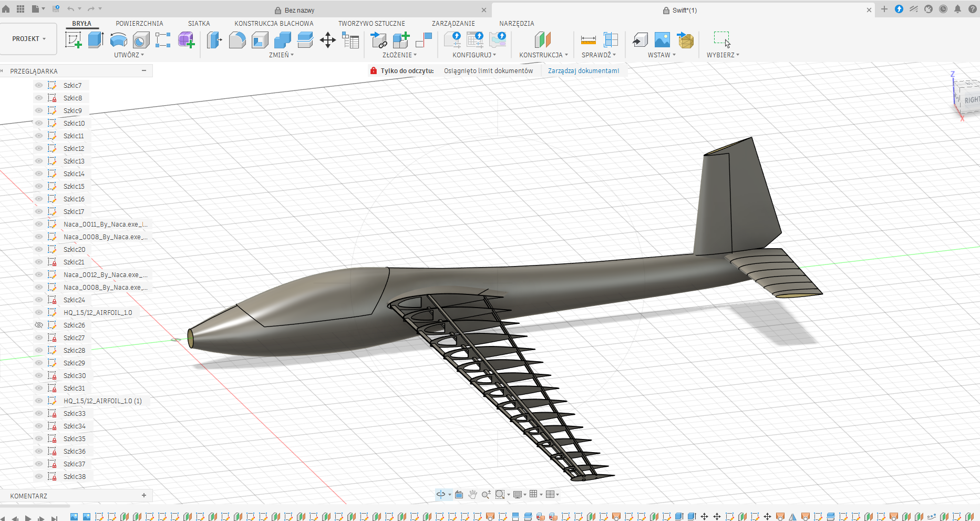Image resolution: width=980 pixels, height=521 pixels.
Task: Choose the Fillet tool in ZMIEŃ group
Action: coord(237,40)
